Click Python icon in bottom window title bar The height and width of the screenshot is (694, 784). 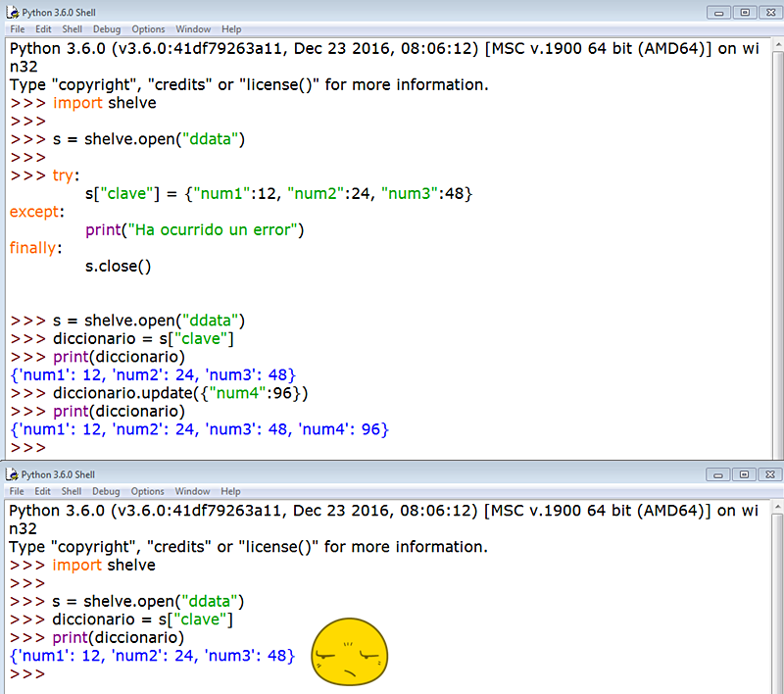(12, 474)
